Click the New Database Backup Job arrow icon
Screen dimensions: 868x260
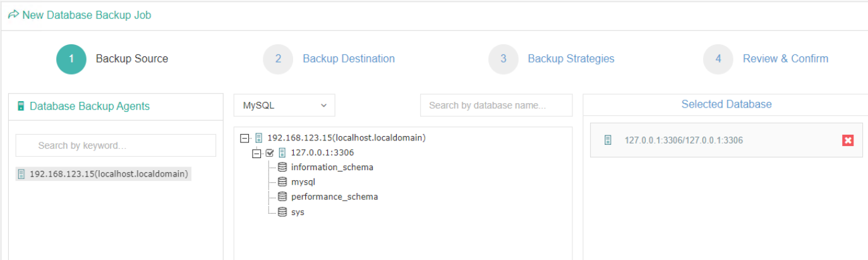pyautogui.click(x=13, y=15)
